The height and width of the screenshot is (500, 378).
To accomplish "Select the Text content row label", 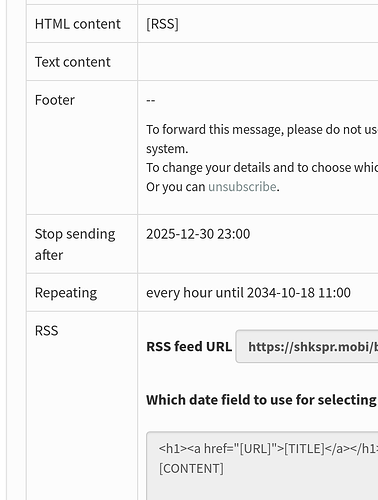I will tap(72, 62).
